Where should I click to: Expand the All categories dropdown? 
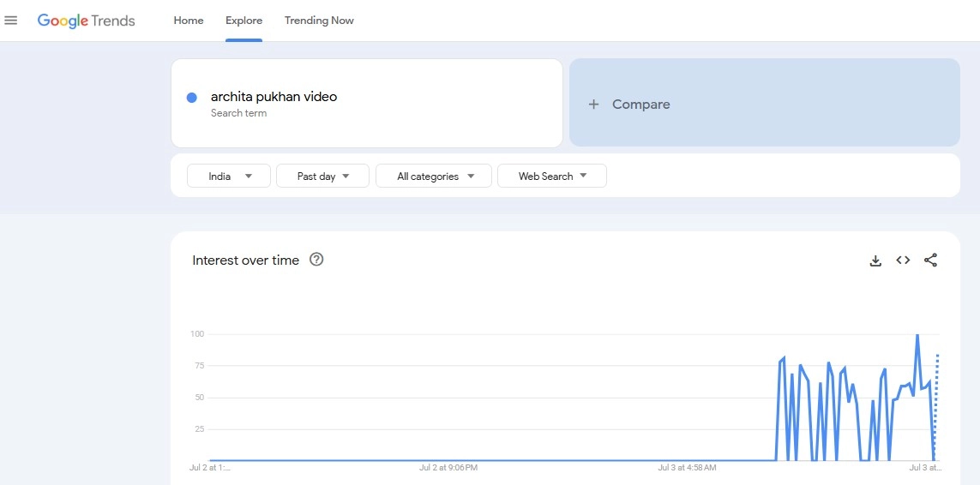pos(434,176)
